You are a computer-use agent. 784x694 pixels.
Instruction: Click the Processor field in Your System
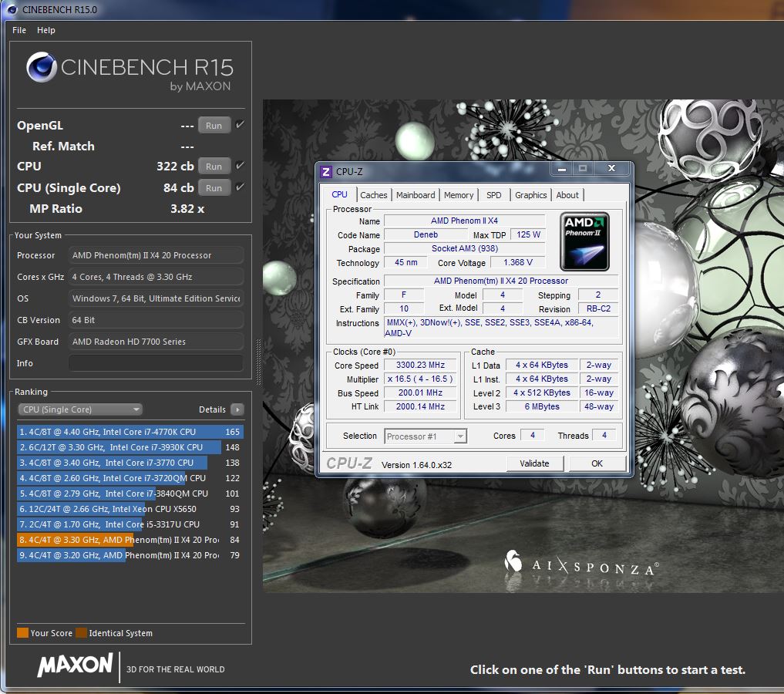(156, 255)
